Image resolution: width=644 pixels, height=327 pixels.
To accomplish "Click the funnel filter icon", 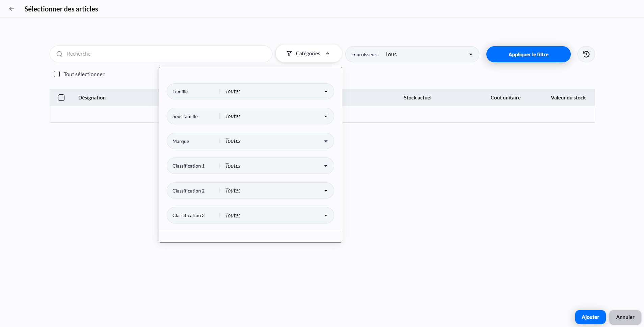I will (x=289, y=54).
